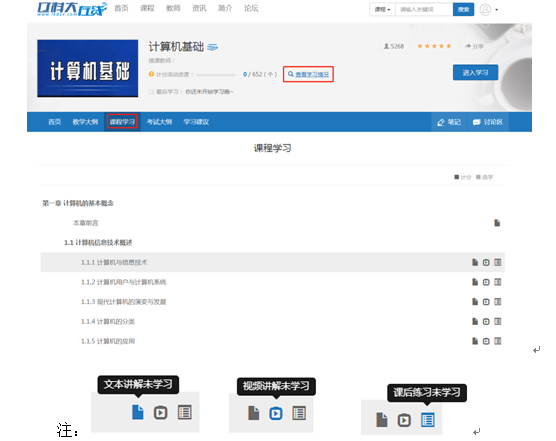Switch to the 考试大纲 tab
The height and width of the screenshot is (441, 556).
pos(160,122)
